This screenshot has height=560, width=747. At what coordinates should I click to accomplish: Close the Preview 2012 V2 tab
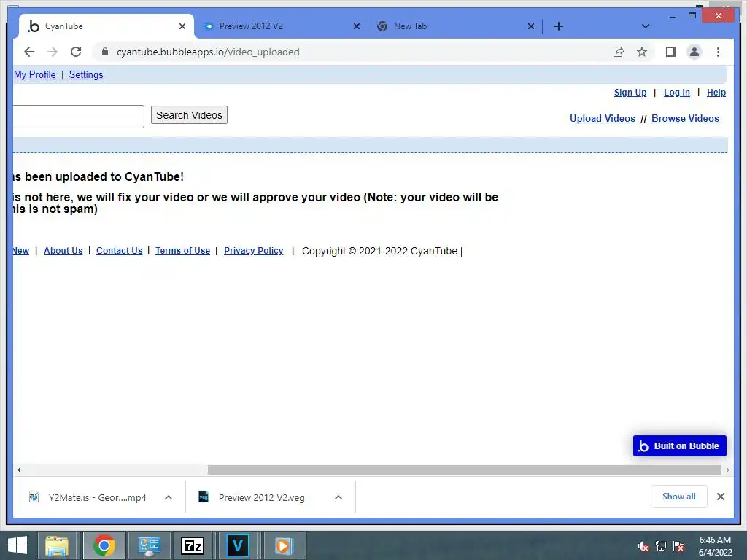pyautogui.click(x=356, y=26)
